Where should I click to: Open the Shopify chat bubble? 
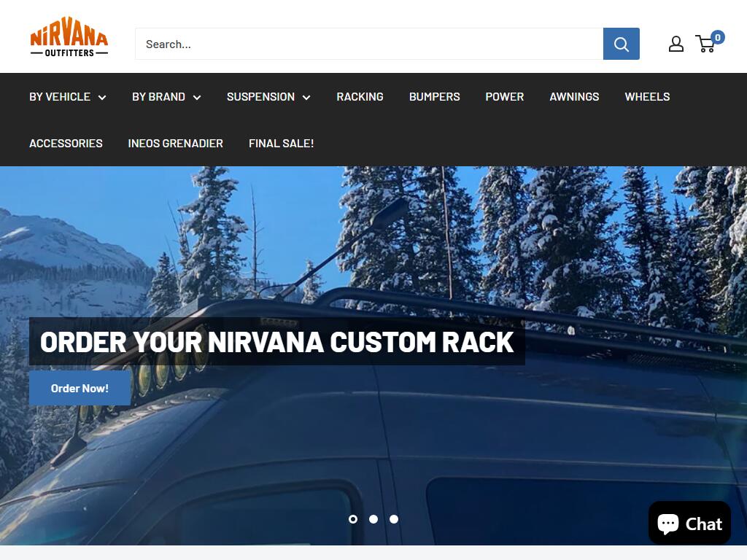689,524
